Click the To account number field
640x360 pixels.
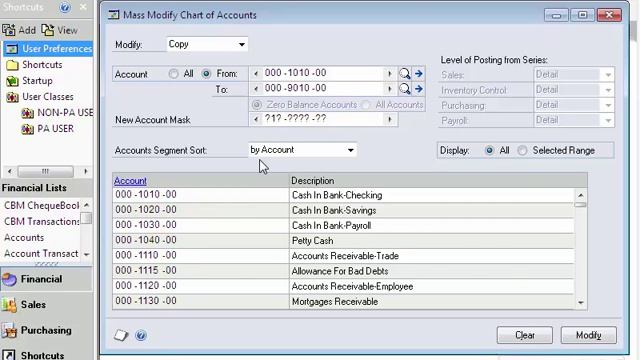coord(322,89)
